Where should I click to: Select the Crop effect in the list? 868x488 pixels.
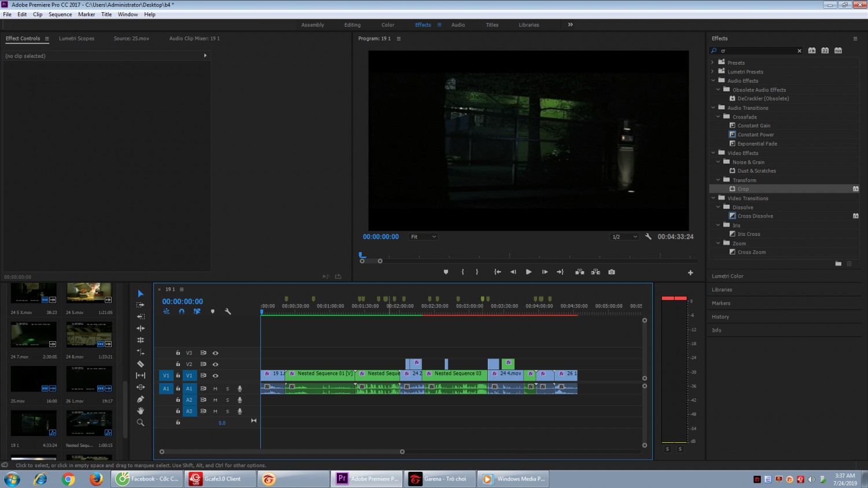pyautogui.click(x=743, y=189)
